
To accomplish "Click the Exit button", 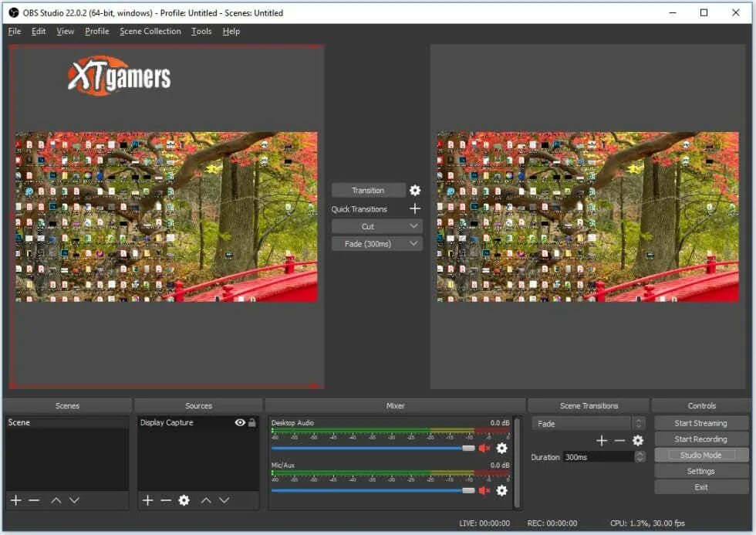I will (701, 487).
